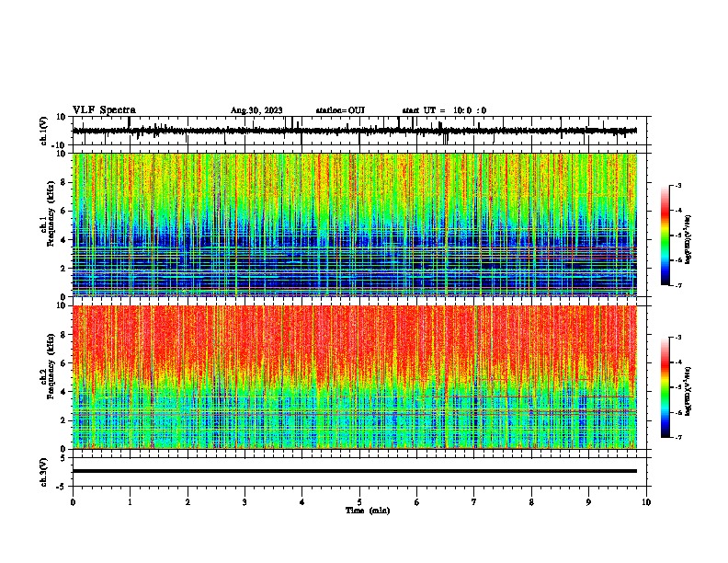The width and height of the screenshot is (728, 563).
Task: Click the ch.1 waveform trace panel
Action: [x=361, y=131]
